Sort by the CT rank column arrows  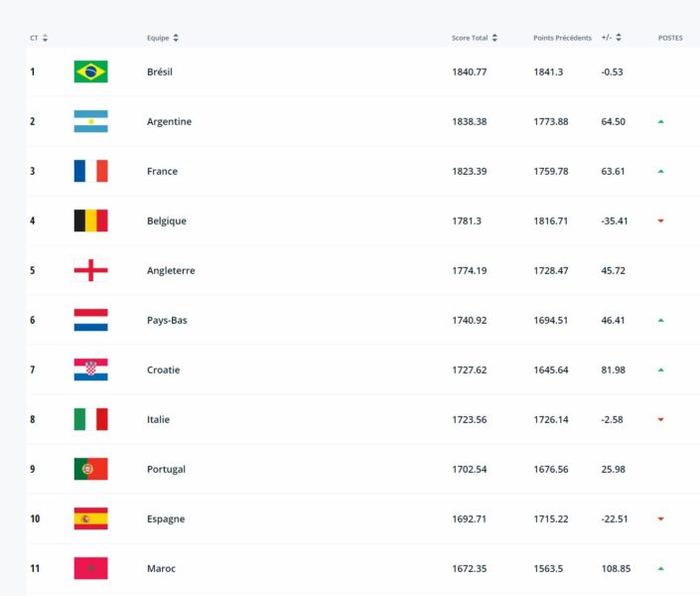(45, 38)
